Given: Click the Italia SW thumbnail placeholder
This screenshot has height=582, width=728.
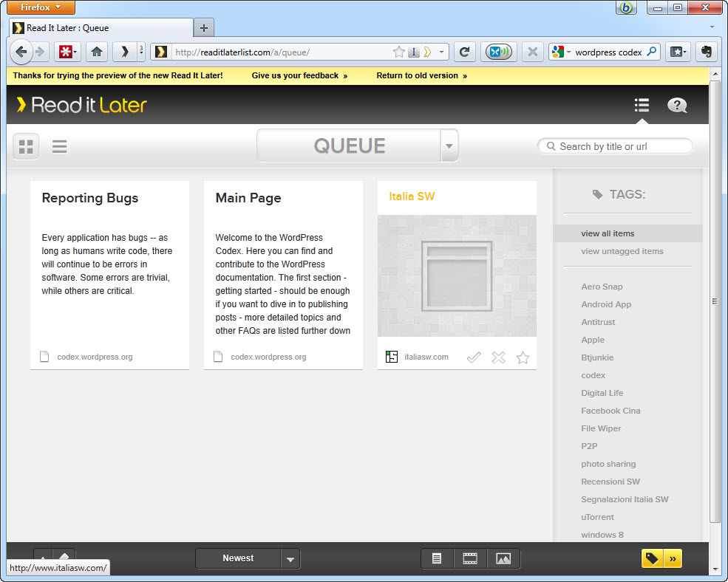Looking at the screenshot, I should pyautogui.click(x=457, y=275).
